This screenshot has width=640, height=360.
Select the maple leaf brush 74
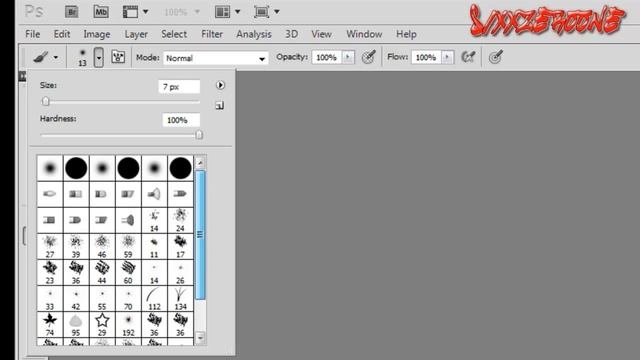click(50, 325)
